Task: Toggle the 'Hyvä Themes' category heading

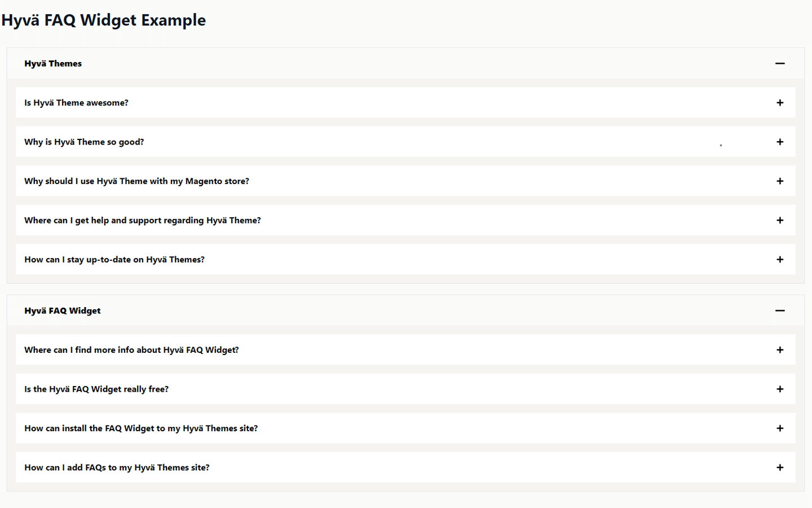Action: point(53,64)
